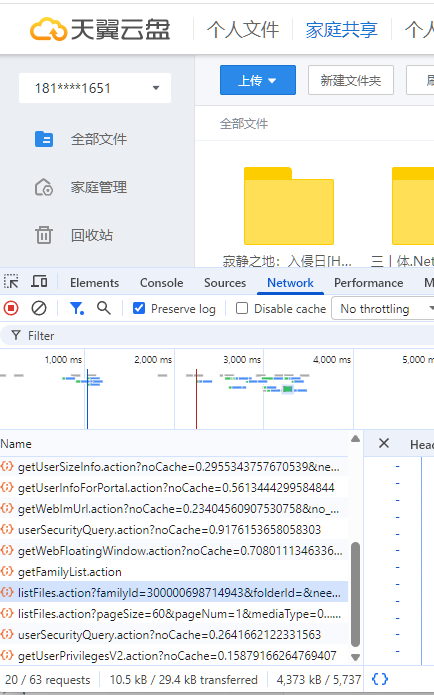Clear the network log

(39, 308)
